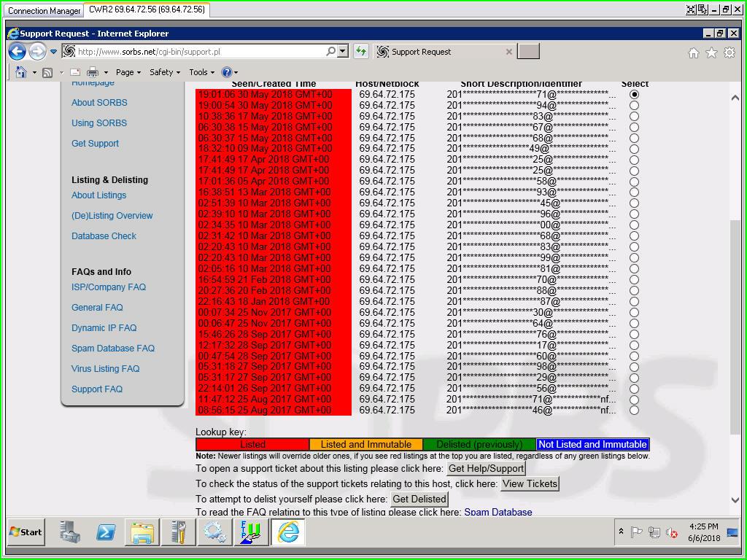Select the radio for 18:32:10 09 May 2018
Screen dimensions: 747x560
[634, 149]
